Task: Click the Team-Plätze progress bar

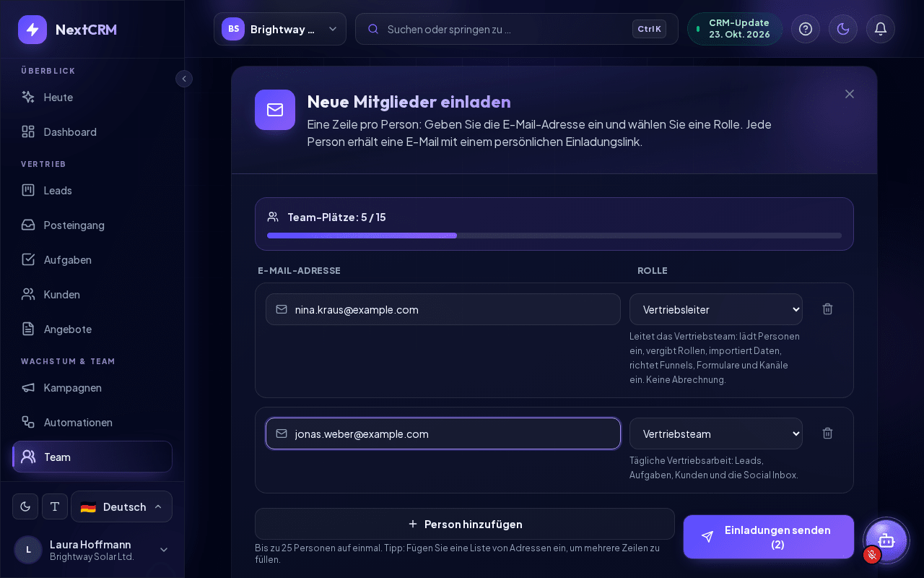Action: pyautogui.click(x=554, y=236)
